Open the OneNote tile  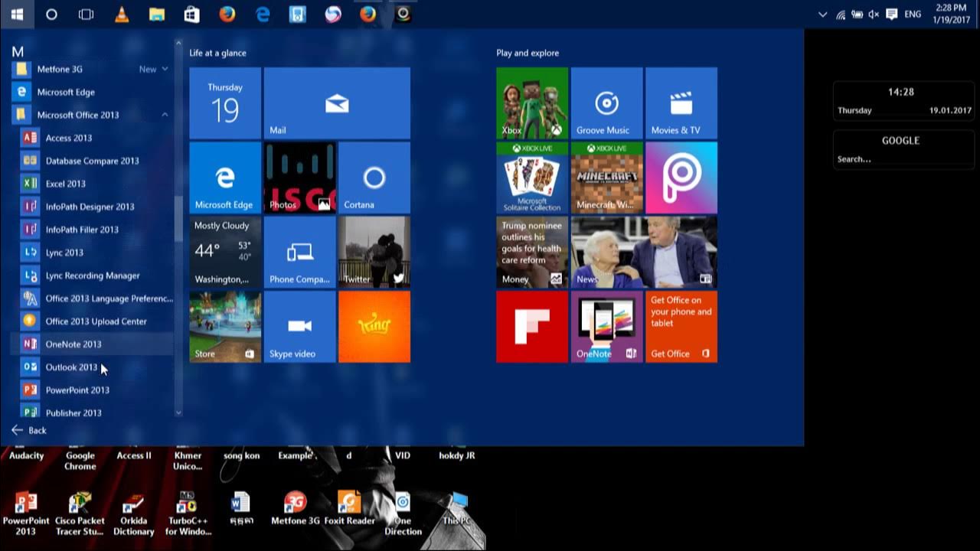click(x=606, y=327)
